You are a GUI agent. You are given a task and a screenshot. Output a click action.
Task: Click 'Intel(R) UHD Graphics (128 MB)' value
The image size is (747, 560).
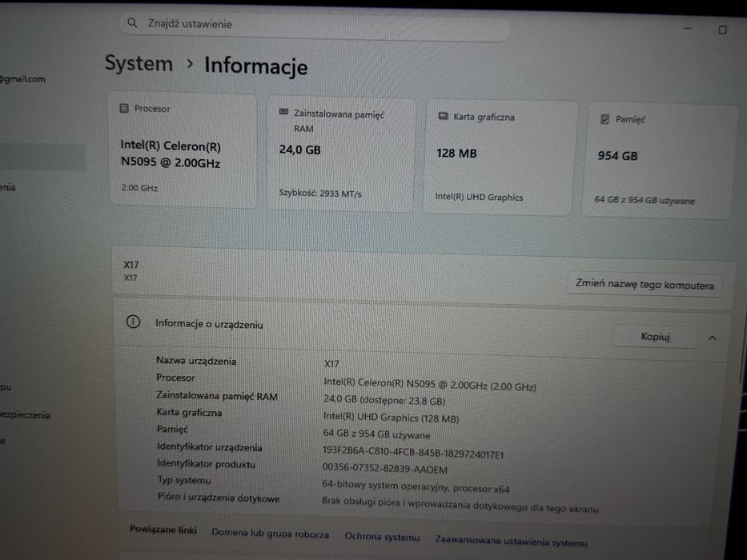391,418
